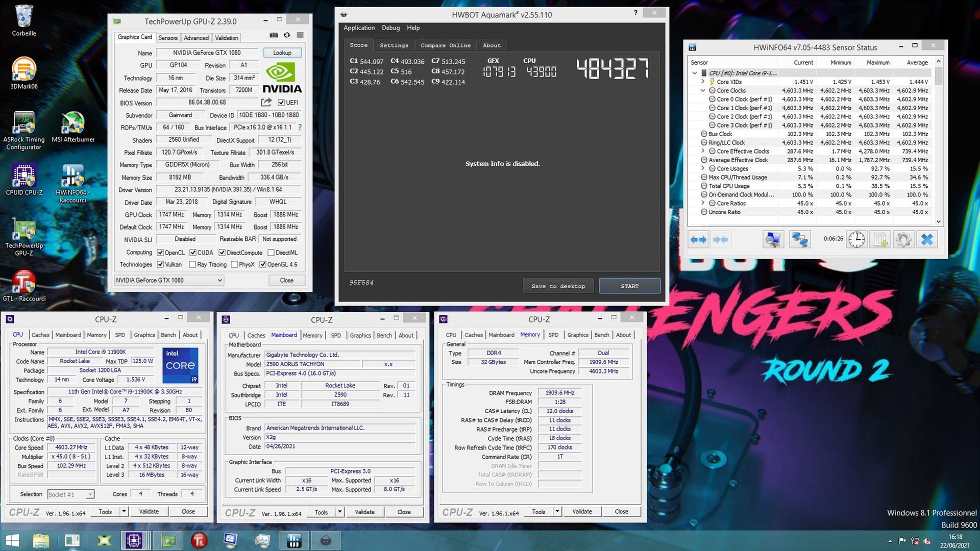Open NVIDIA GeForce GTX 1080 GPU dropdown
The image size is (980, 551).
169,280
